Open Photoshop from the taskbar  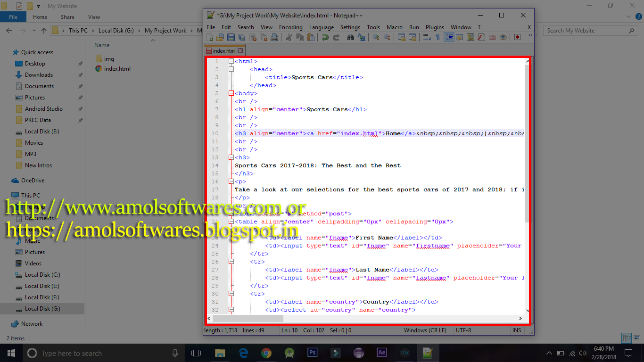(x=312, y=353)
